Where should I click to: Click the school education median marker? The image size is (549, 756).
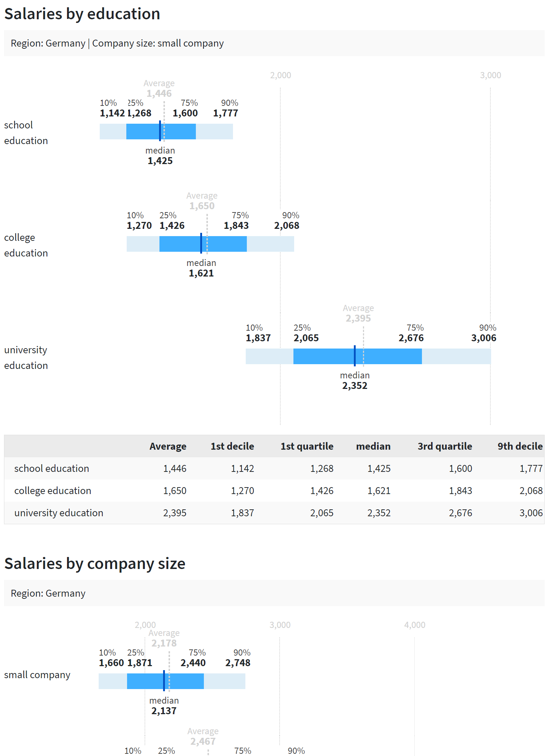click(x=160, y=131)
